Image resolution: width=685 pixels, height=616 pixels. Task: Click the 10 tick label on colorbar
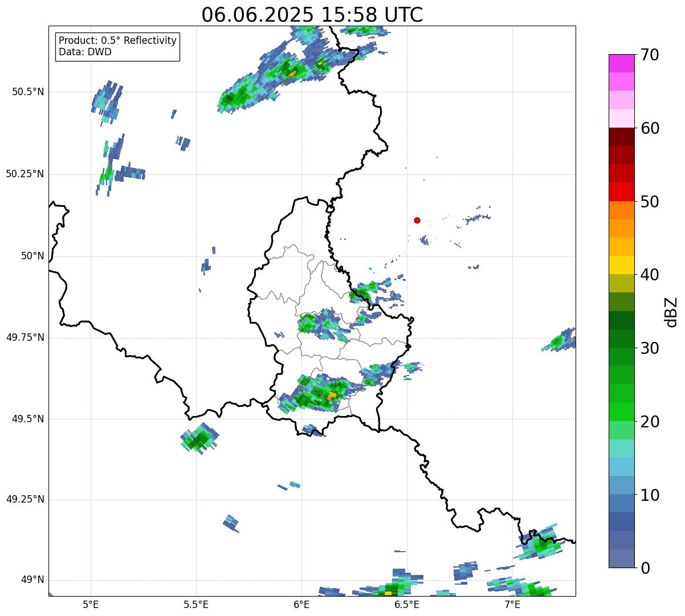tap(650, 495)
